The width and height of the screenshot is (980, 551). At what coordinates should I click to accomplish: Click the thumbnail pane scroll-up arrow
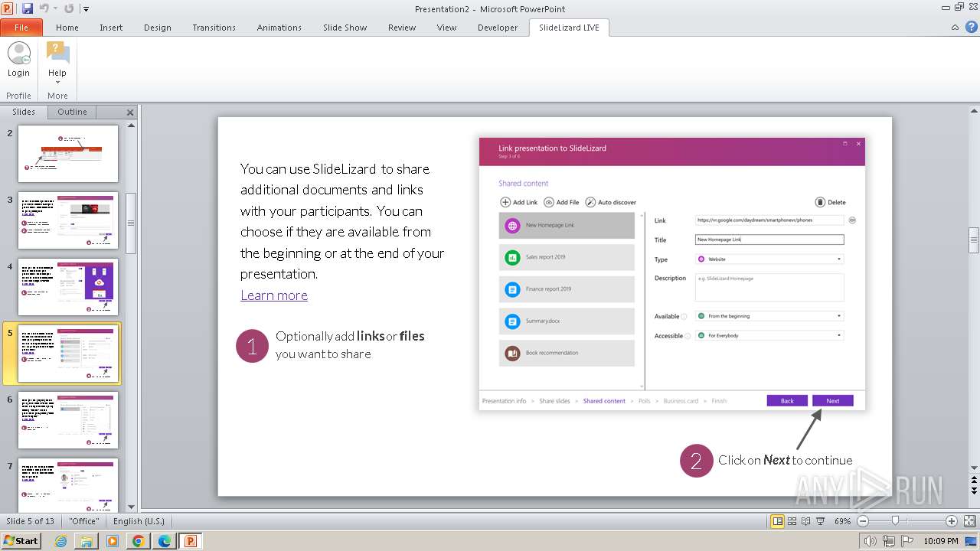(131, 125)
